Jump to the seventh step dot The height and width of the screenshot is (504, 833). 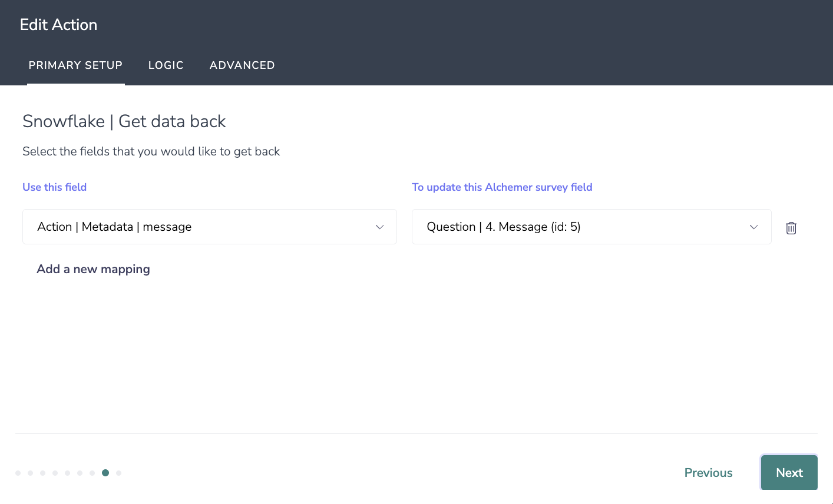click(x=92, y=473)
